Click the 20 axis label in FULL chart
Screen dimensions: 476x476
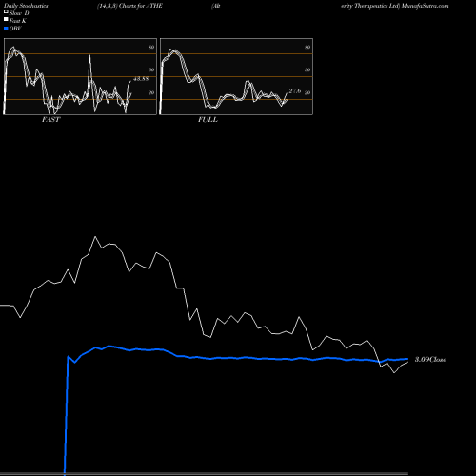coord(307,92)
